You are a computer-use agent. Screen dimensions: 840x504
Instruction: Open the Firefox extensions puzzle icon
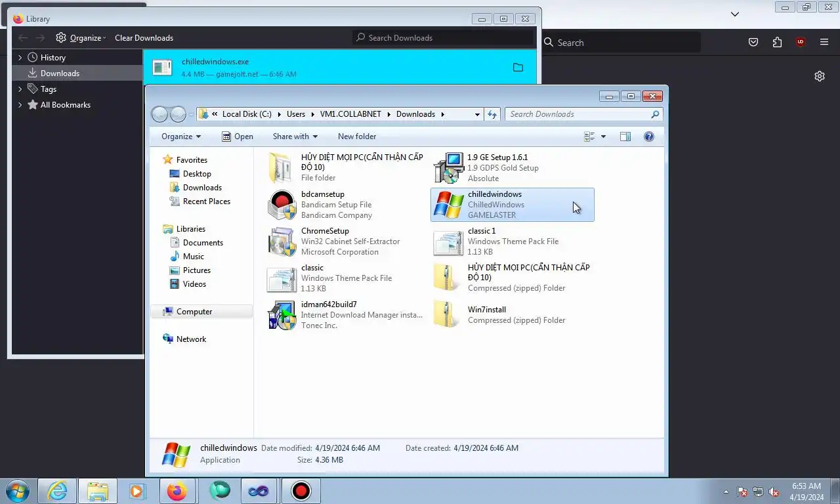click(x=777, y=42)
